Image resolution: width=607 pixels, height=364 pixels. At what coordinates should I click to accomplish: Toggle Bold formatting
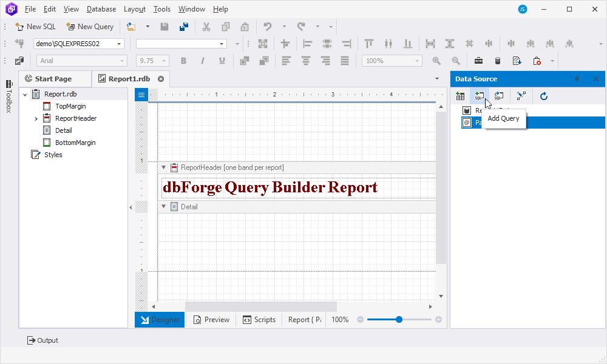pos(183,61)
